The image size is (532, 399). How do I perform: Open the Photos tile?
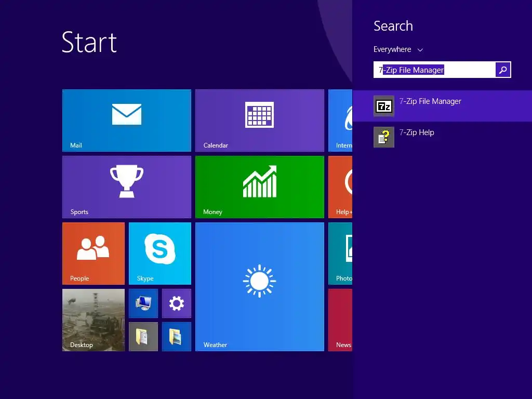pyautogui.click(x=340, y=254)
